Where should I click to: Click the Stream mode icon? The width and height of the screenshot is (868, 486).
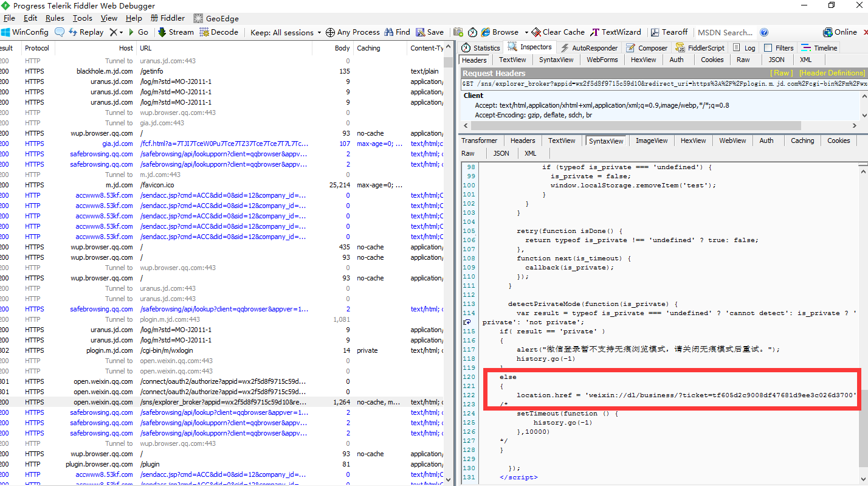coord(162,32)
